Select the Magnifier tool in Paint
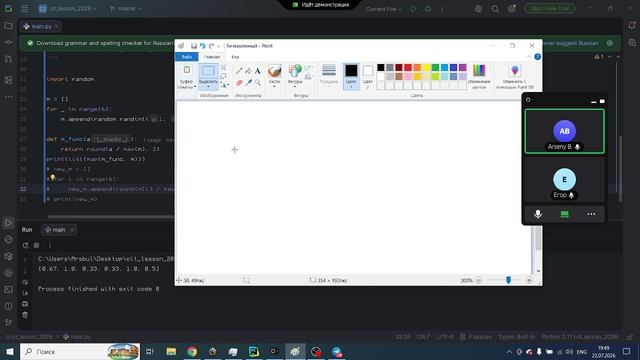 (x=258, y=83)
